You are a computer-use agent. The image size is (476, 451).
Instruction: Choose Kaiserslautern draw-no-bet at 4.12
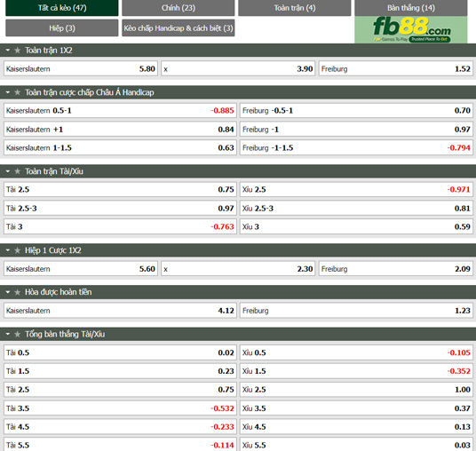(x=120, y=311)
